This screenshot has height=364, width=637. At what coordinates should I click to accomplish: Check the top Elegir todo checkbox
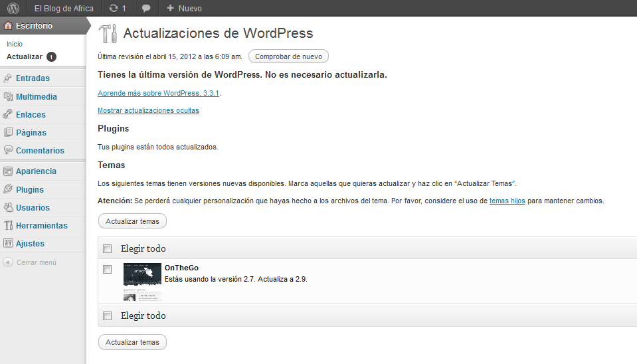pyautogui.click(x=107, y=248)
